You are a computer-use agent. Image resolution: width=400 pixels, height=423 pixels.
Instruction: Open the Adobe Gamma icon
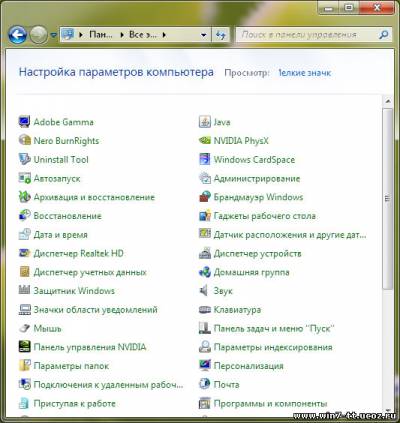click(24, 122)
